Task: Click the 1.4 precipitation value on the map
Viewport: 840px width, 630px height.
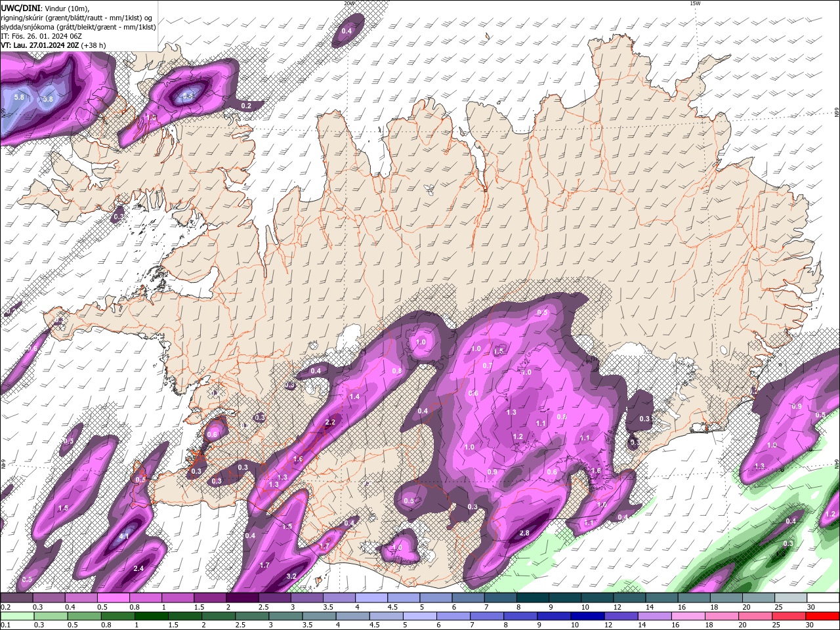Action: 355,396
